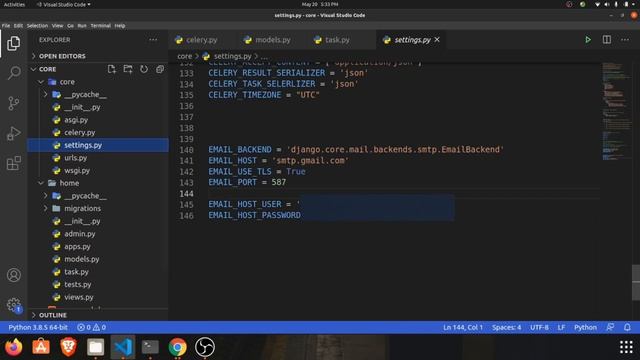
Task: Open editor More Actions ellipsis
Action: [625, 40]
